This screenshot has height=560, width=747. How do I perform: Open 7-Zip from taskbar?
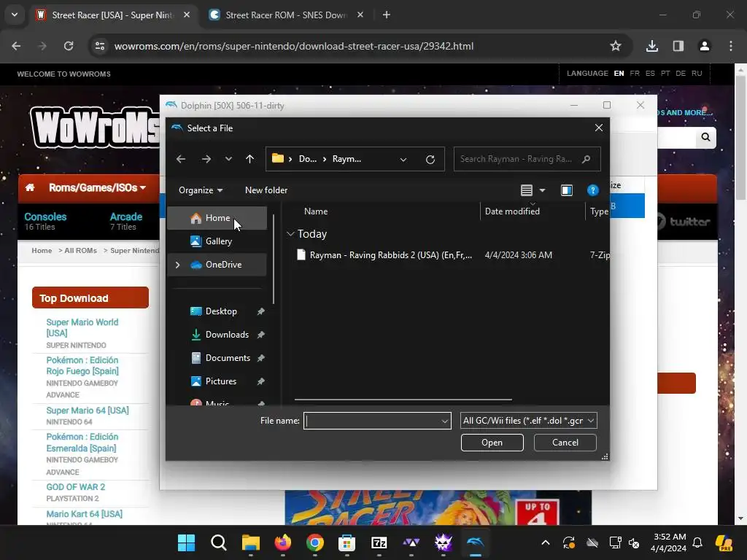[379, 542]
